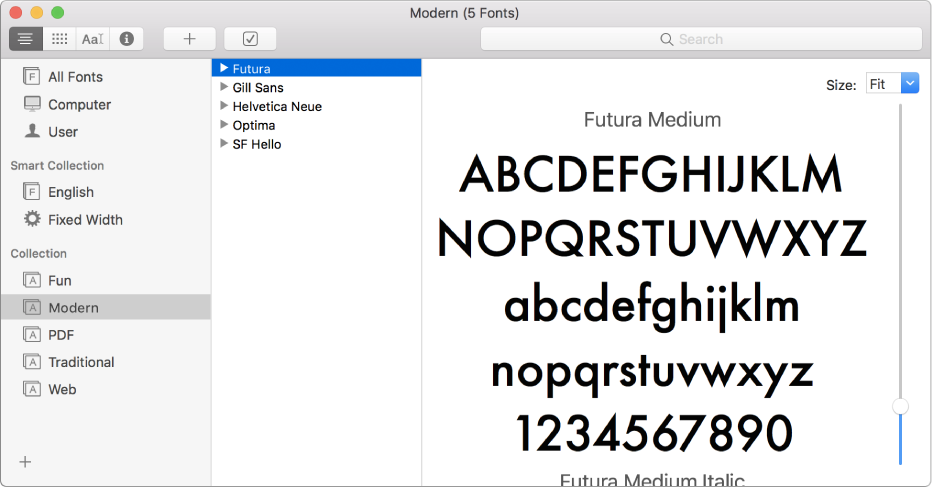The image size is (934, 487).
Task: Open the Web collection
Action: 105,389
